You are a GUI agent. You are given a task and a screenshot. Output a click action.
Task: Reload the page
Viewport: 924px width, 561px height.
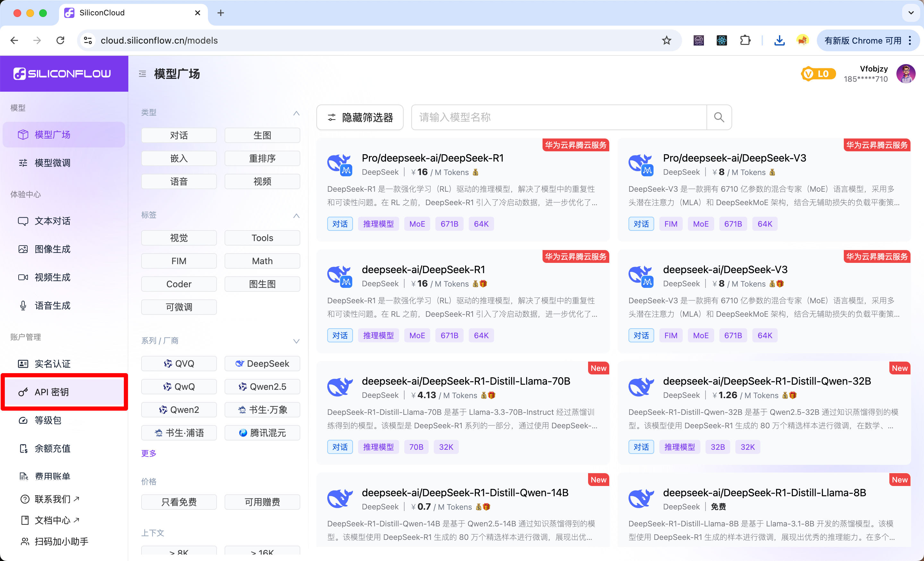pos(60,40)
